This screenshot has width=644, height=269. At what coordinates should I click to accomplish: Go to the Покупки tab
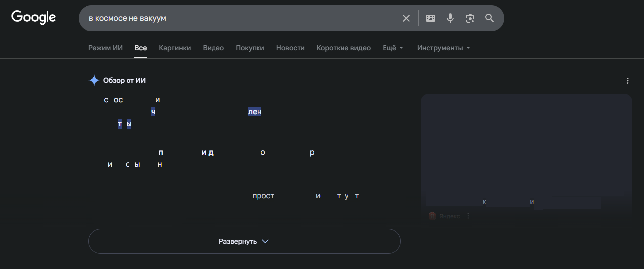(x=250, y=48)
